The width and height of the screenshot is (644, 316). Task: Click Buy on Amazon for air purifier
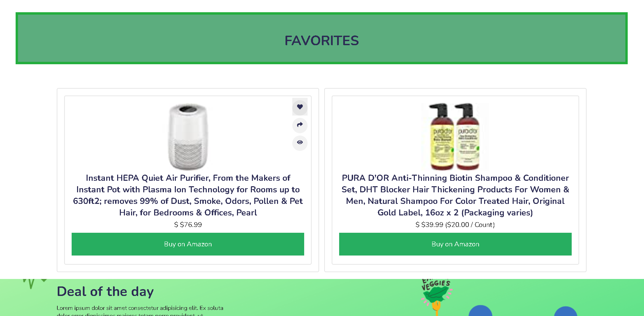(188, 244)
